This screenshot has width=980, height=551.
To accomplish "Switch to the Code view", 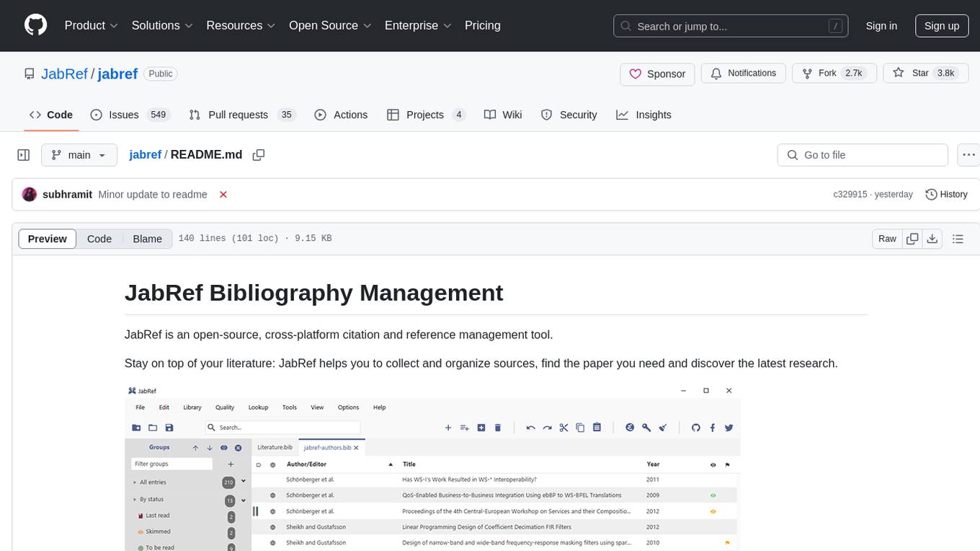I will click(99, 239).
